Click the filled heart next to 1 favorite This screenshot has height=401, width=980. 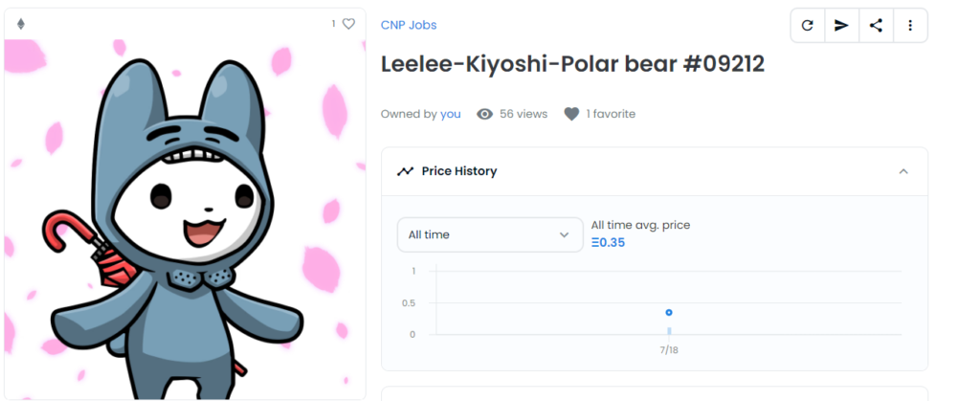click(571, 114)
